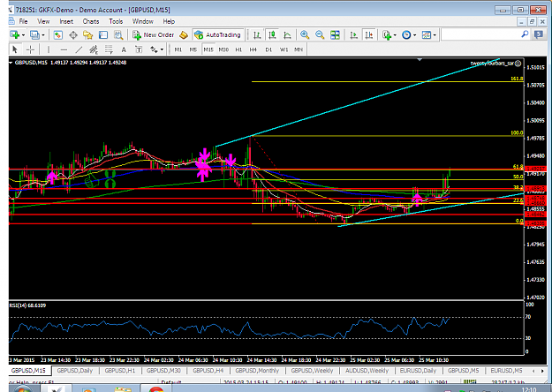Expand the Templates dropdown arrow
This screenshot has height=392, width=552.
pos(435,35)
